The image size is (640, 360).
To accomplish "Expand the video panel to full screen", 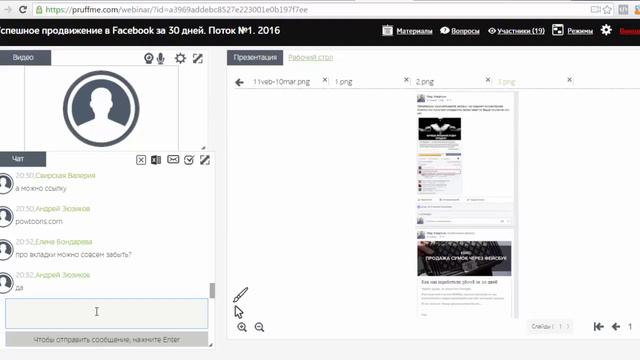I will click(x=198, y=58).
